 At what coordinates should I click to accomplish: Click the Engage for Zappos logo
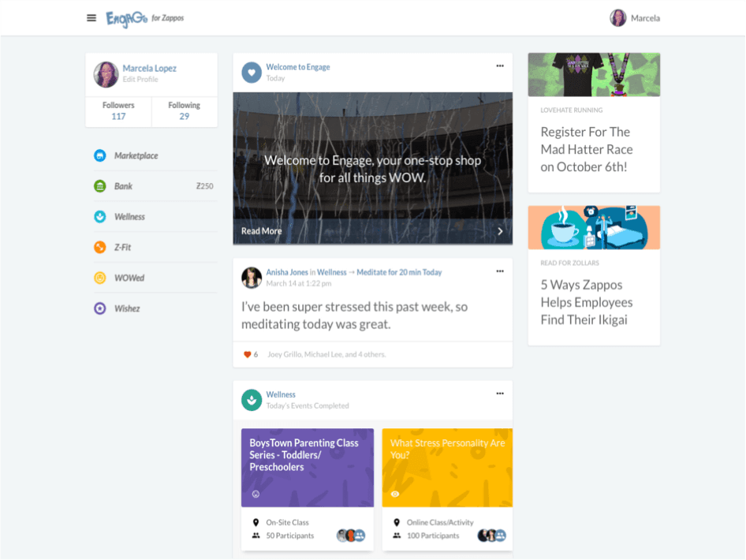[x=144, y=19]
